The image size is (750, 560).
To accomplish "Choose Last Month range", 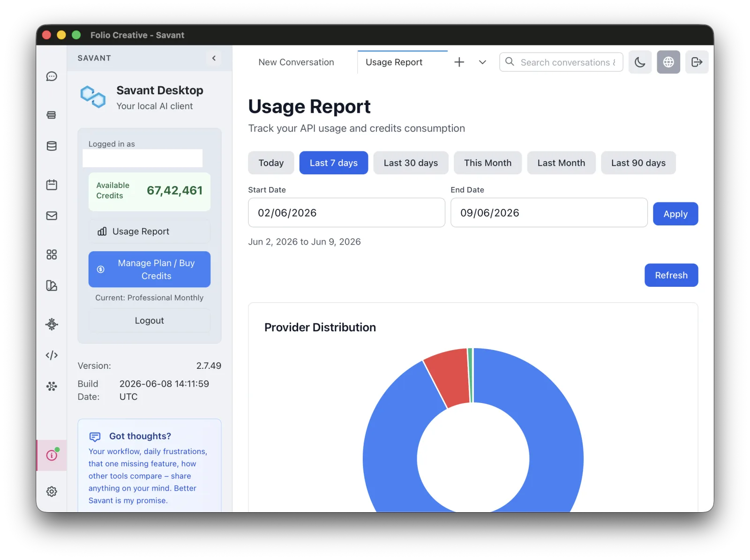I will 561,163.
